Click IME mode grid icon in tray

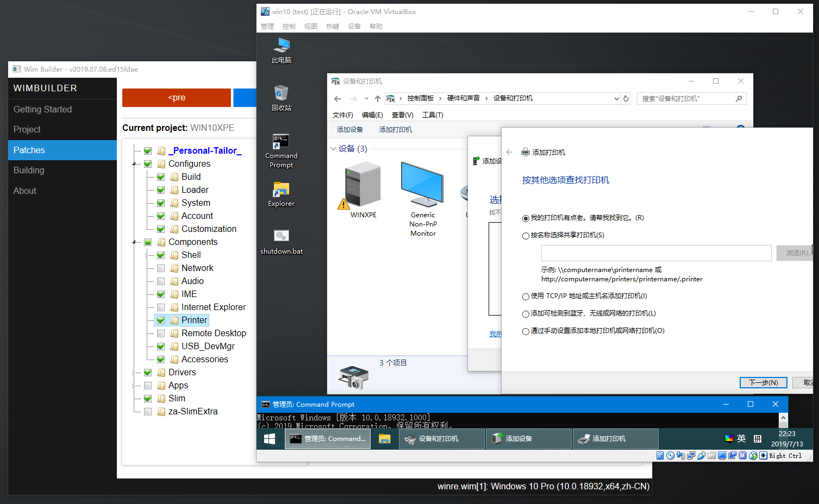coord(758,439)
